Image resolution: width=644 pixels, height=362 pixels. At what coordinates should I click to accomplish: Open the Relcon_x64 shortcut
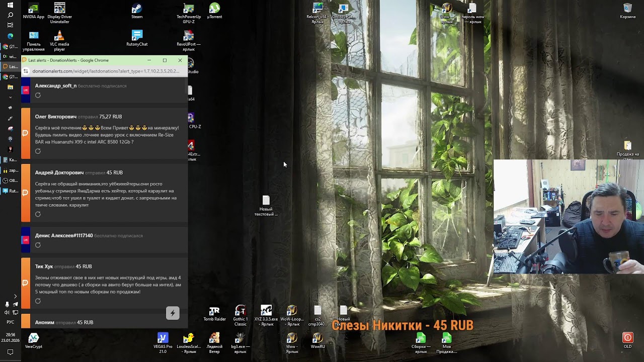pyautogui.click(x=317, y=13)
